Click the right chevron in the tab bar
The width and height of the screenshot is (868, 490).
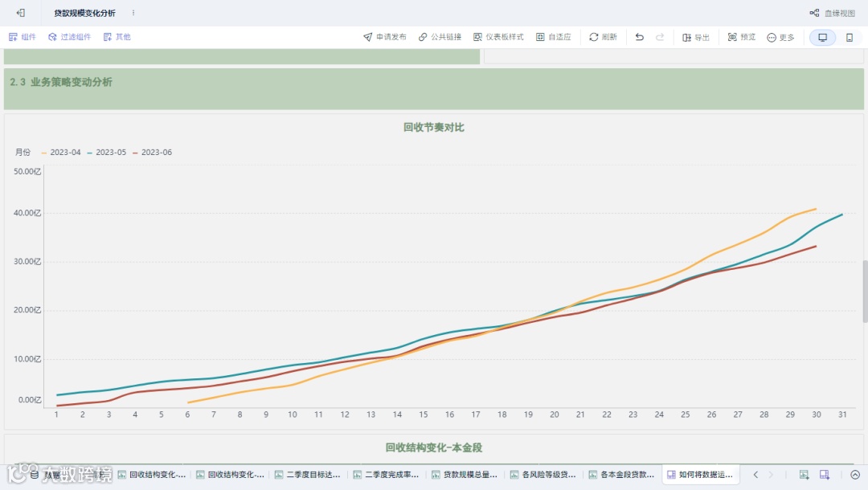771,475
